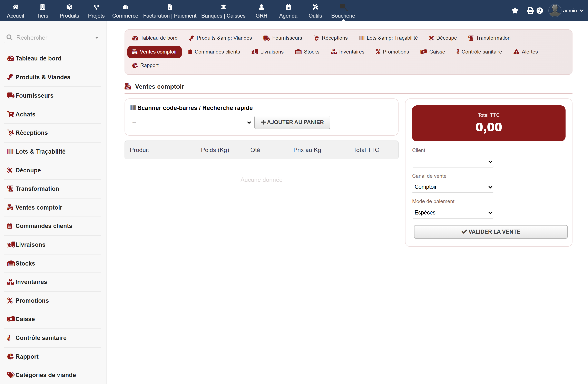This screenshot has height=384, width=588.
Task: Open the Alertes tab
Action: pos(526,52)
